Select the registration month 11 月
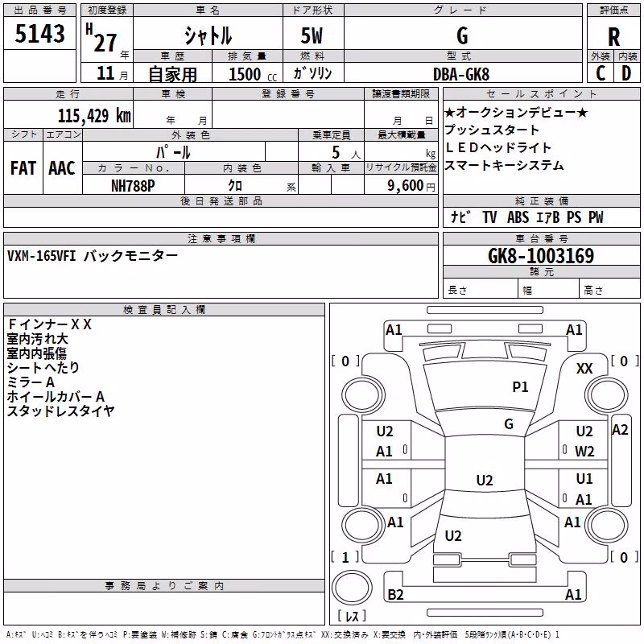 pyautogui.click(x=112, y=73)
